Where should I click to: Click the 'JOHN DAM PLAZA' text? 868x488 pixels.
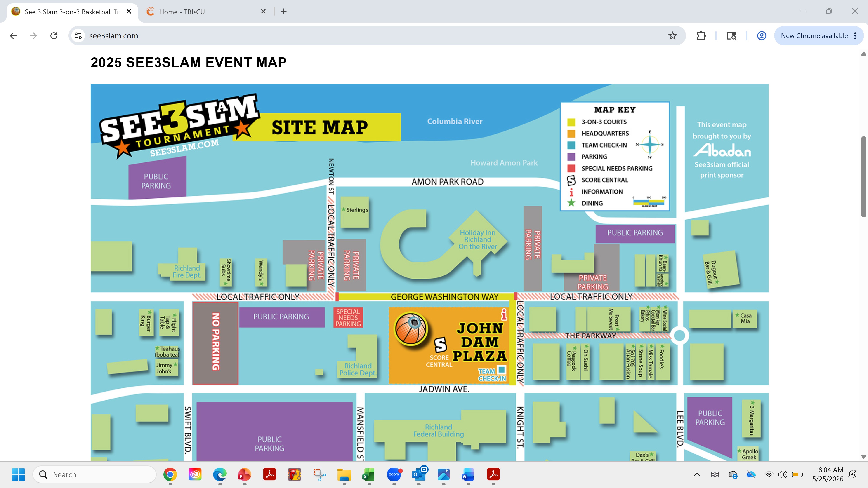coord(479,342)
